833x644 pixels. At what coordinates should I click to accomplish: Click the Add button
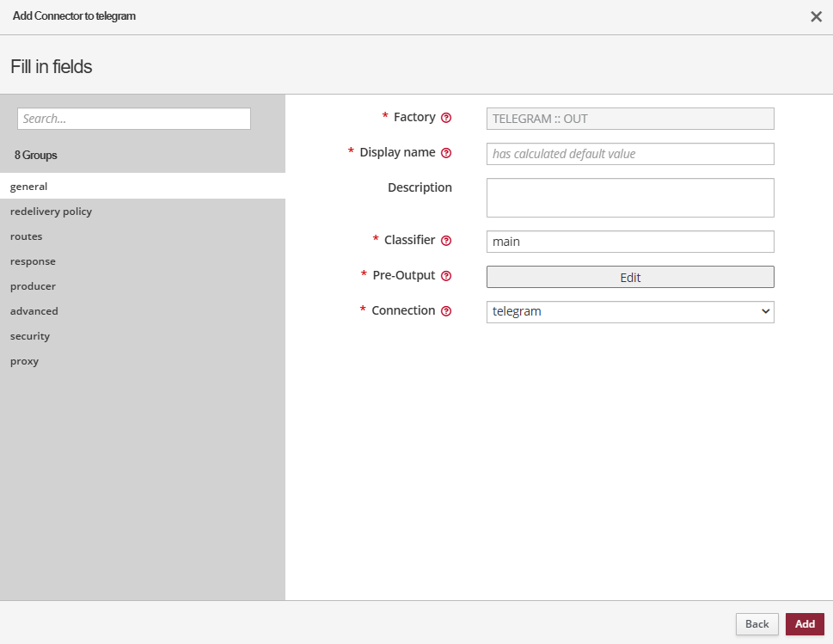point(805,624)
